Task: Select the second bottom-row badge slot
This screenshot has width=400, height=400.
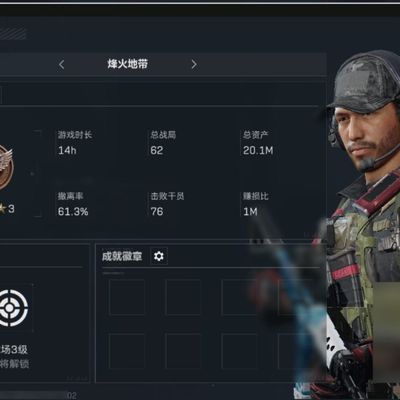Action: (183, 351)
